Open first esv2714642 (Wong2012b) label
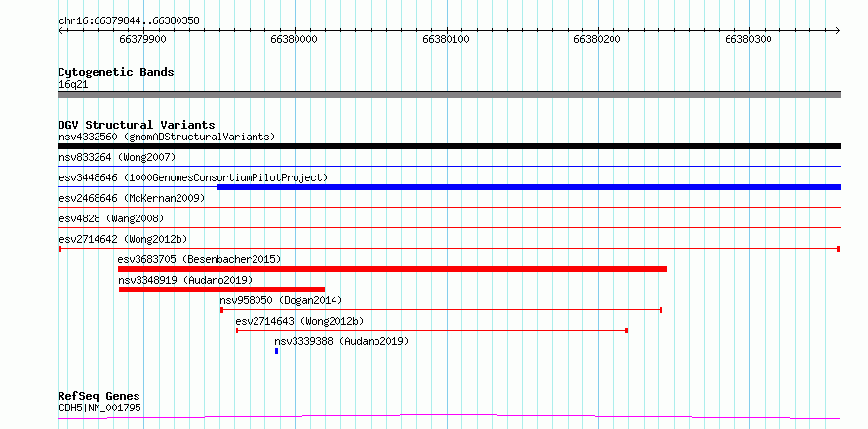 (123, 239)
